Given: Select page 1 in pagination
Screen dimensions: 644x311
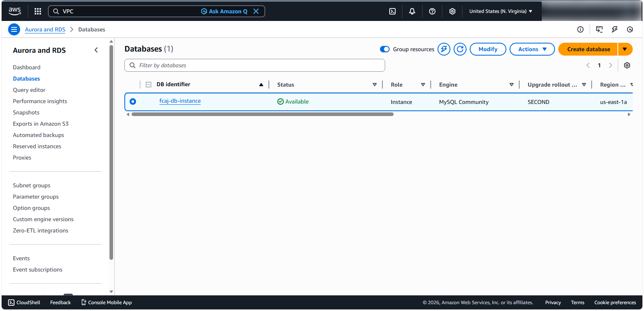Looking at the screenshot, I should click(x=599, y=65).
